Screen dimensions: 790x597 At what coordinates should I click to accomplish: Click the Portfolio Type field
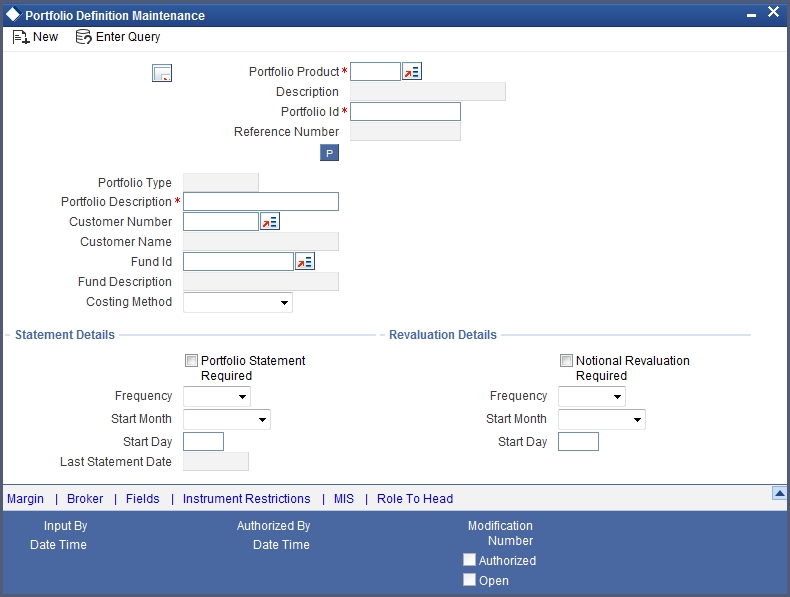pyautogui.click(x=221, y=182)
